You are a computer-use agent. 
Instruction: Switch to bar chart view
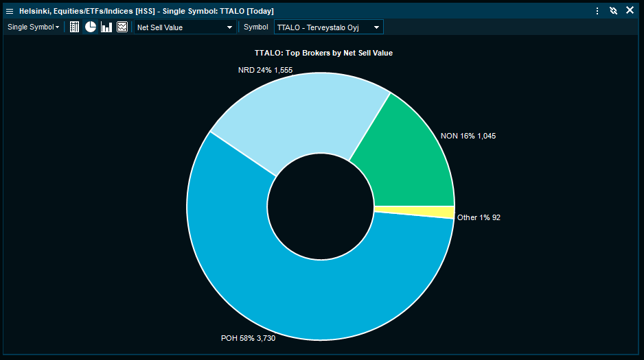coord(106,27)
